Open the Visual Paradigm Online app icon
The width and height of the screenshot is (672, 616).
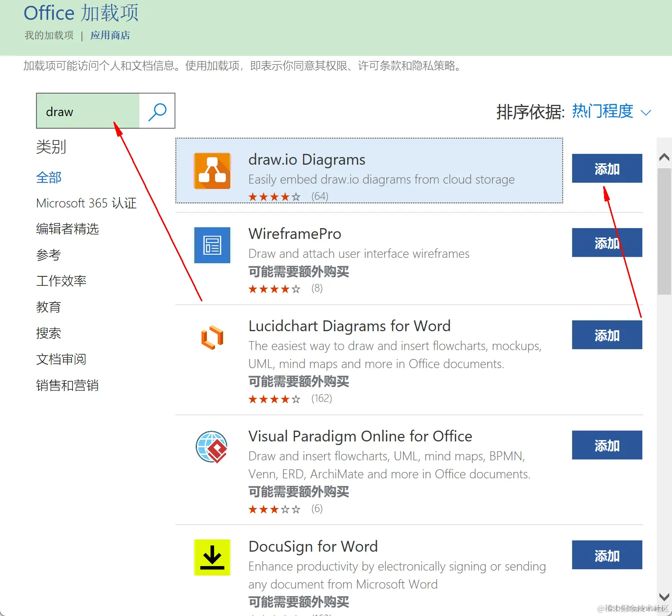coord(212,447)
